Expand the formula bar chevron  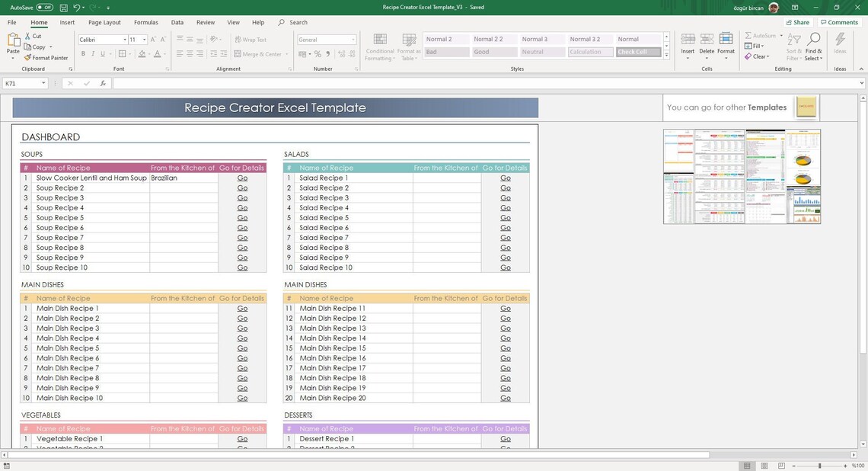tap(861, 84)
